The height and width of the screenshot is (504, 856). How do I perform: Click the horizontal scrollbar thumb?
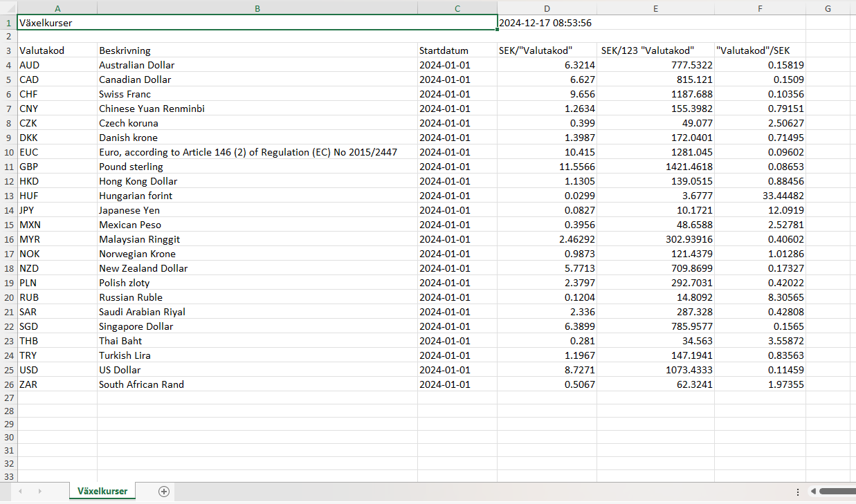[x=839, y=492]
